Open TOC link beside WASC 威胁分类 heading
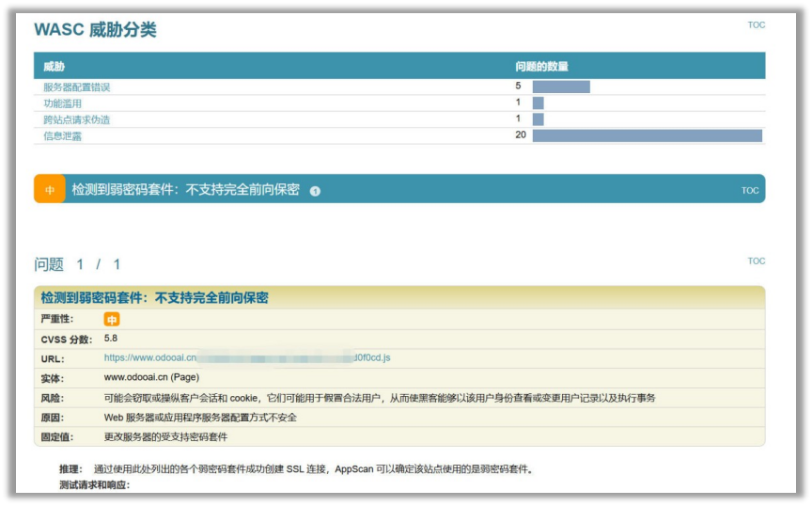 (x=756, y=25)
